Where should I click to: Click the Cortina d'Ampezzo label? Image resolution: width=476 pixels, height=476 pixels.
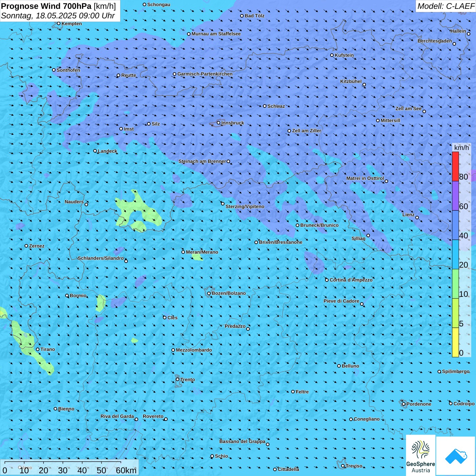(x=351, y=280)
